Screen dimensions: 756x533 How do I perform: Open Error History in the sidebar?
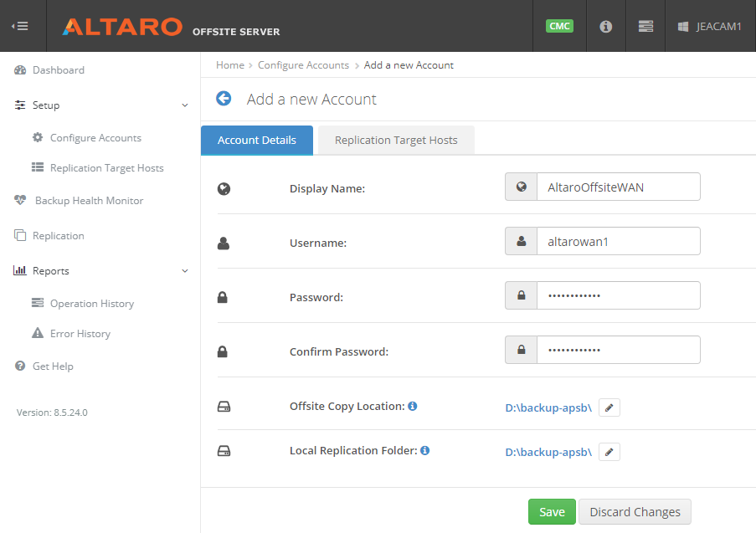80,334
